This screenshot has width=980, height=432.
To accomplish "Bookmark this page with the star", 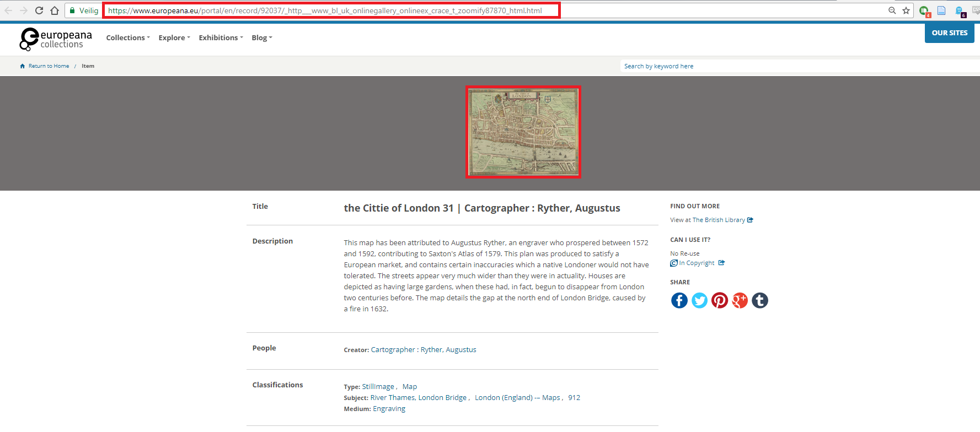I will pyautogui.click(x=906, y=10).
